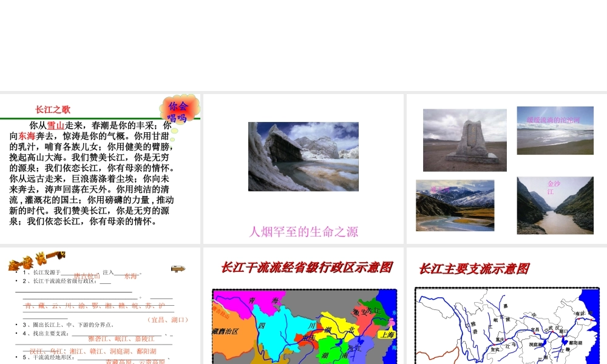
Task: Click the 通天河 snow mountain photo
Action: point(455,206)
